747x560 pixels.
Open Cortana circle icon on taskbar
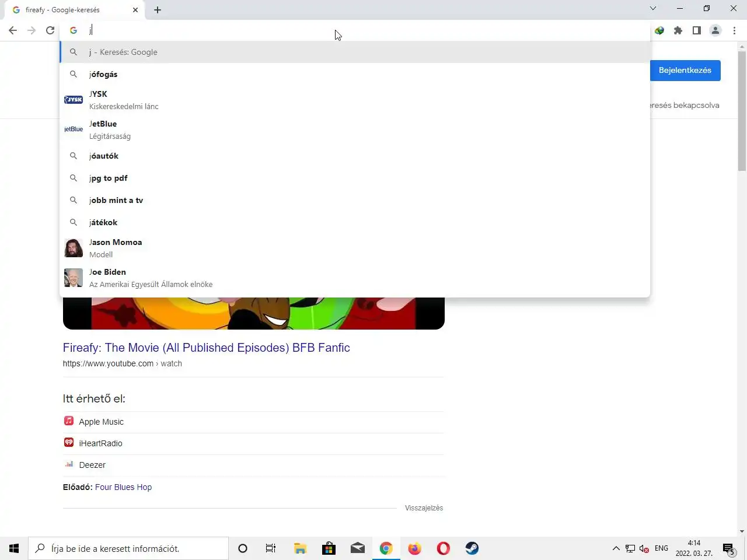(x=243, y=548)
